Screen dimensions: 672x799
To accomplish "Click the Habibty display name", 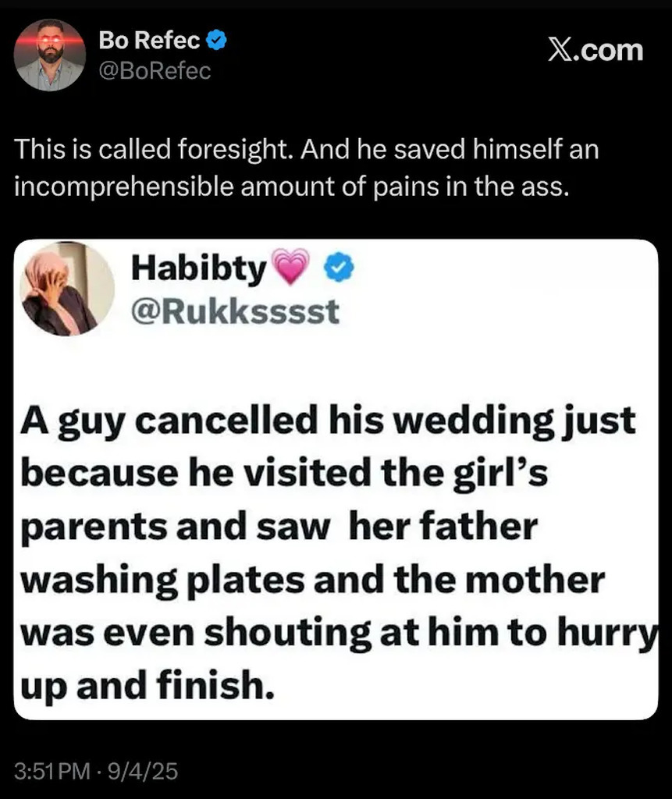I will (x=199, y=268).
